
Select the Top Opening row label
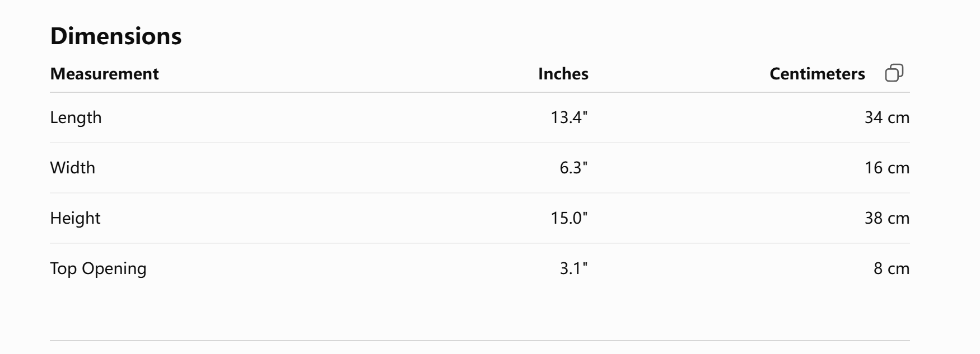tap(99, 268)
